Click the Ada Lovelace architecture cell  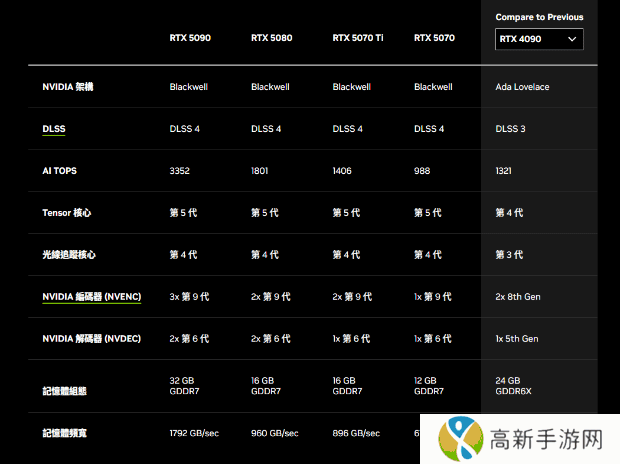(522, 87)
